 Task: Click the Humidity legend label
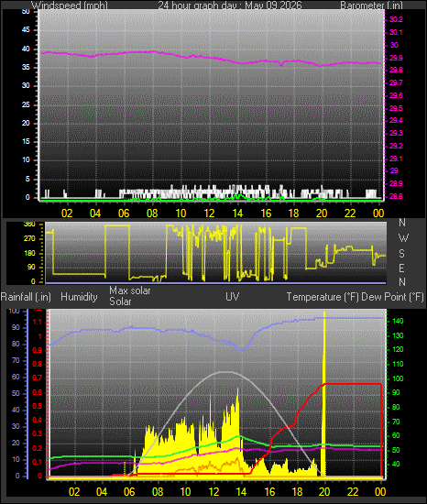[79, 297]
